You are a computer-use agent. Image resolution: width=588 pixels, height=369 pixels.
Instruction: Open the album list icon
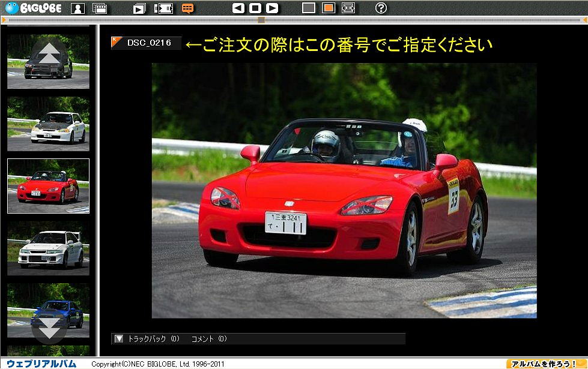coord(100,8)
